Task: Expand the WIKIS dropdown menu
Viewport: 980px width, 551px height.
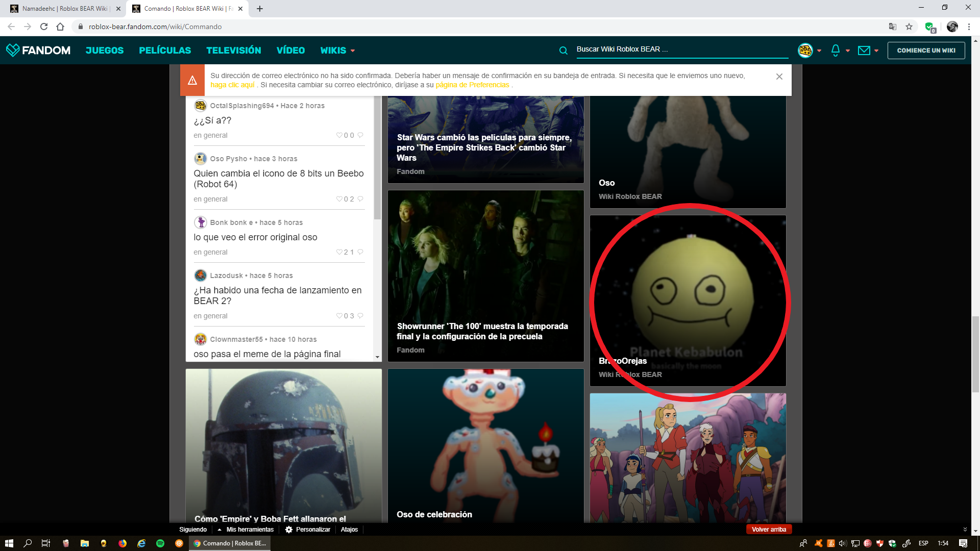Action: click(337, 51)
